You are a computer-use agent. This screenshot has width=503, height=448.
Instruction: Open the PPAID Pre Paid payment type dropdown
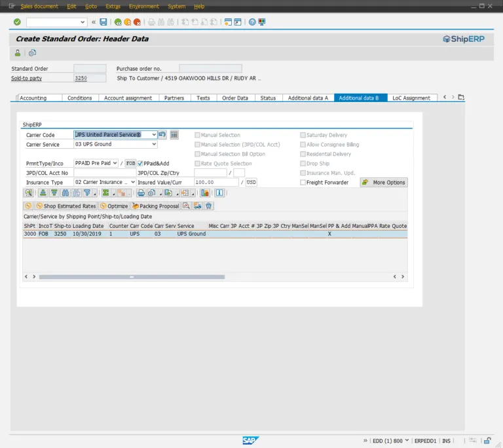[x=115, y=163]
